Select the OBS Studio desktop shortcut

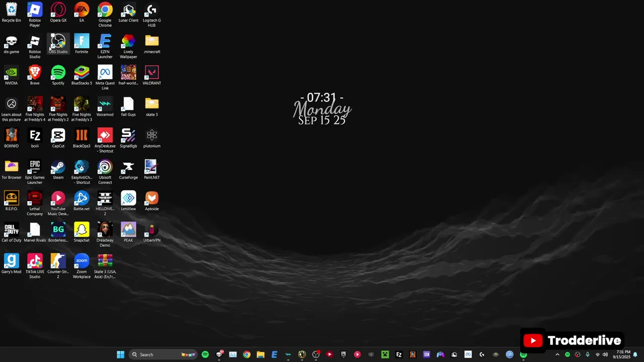pyautogui.click(x=58, y=45)
